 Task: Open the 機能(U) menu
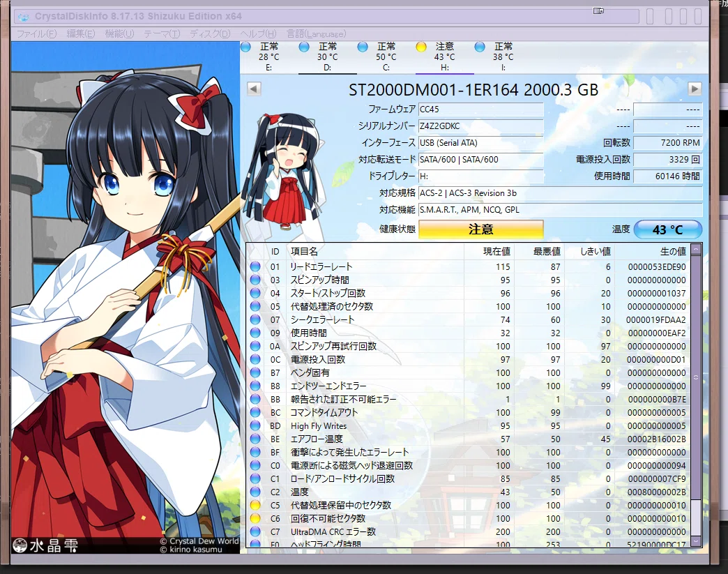[119, 34]
